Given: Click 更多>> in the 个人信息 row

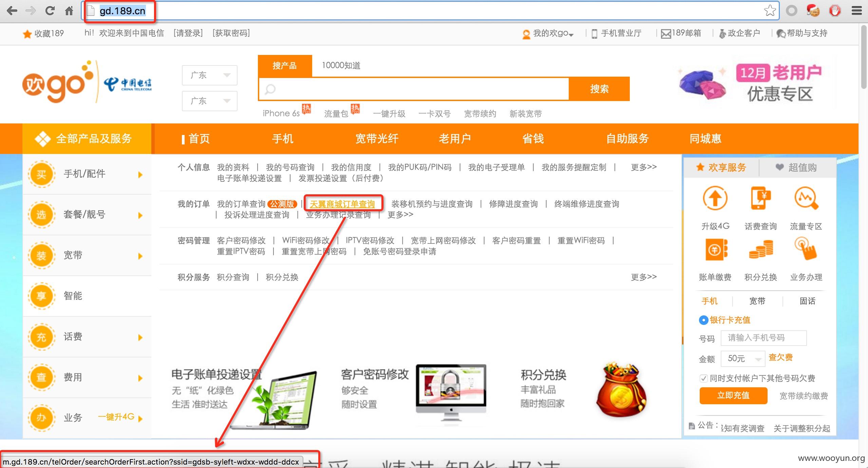Looking at the screenshot, I should click(644, 167).
